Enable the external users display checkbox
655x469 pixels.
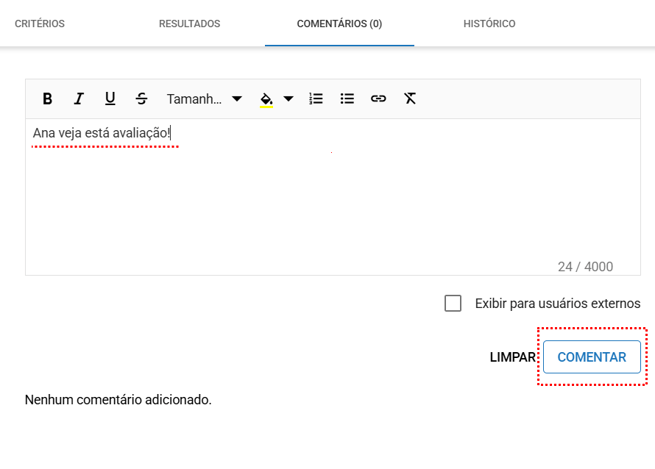click(453, 303)
